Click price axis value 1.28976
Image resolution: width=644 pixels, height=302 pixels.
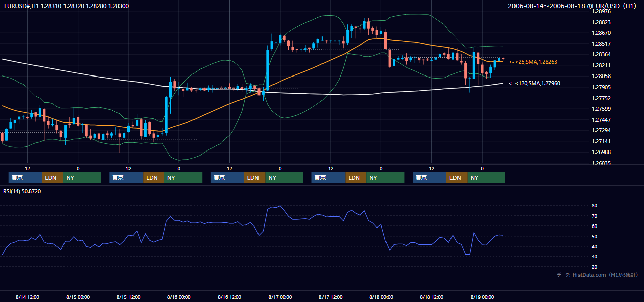601,11
